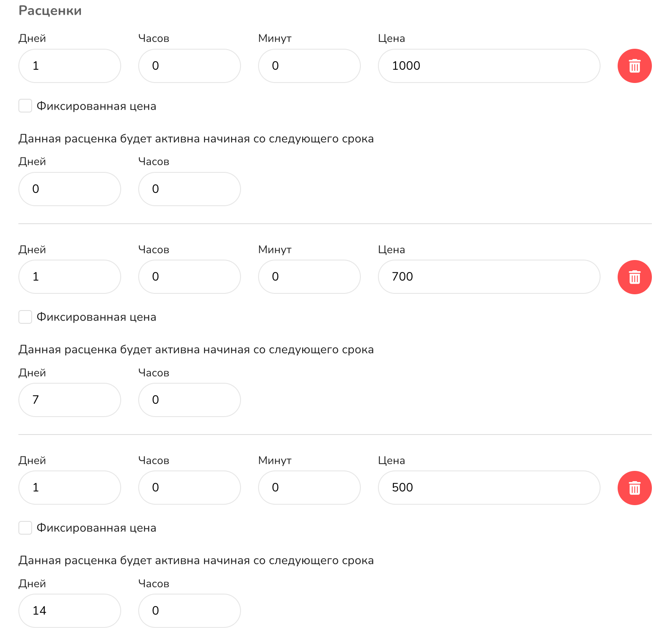672x633 pixels.
Task: Focus the Часов field in the 500 rate
Action: tap(190, 488)
